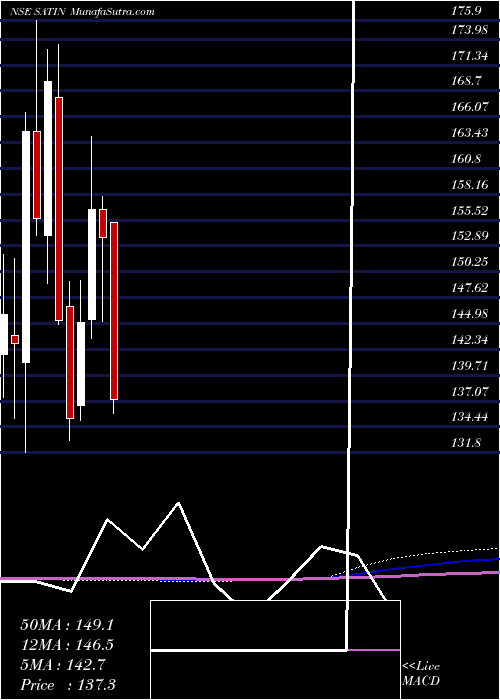Click the 50MA : 149.1 reading
500x700 pixels.
(67, 625)
